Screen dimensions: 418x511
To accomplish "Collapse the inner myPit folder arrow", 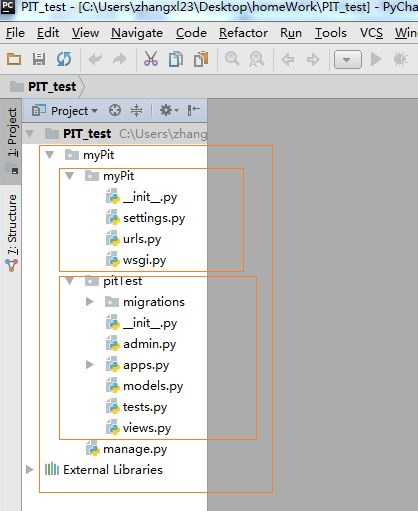I will 69,176.
